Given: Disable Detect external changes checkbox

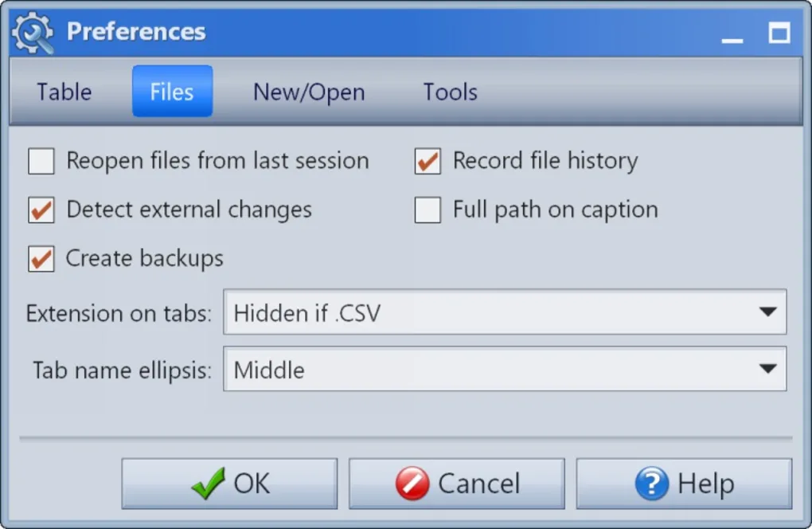Looking at the screenshot, I should (41, 210).
